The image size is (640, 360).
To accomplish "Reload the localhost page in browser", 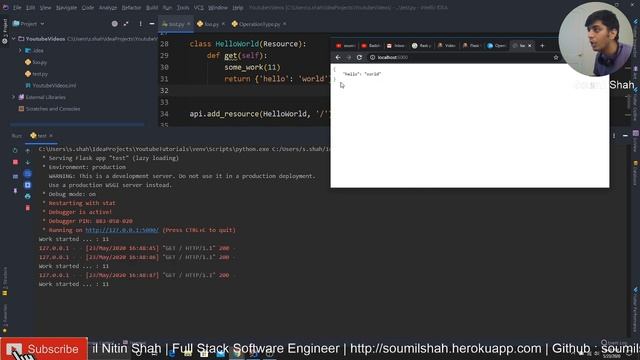I will (x=359, y=58).
